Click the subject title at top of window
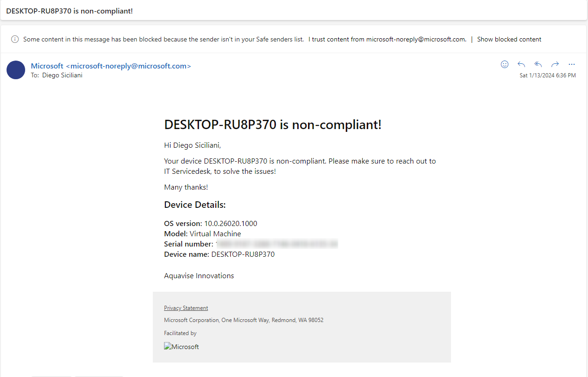This screenshot has width=588, height=377. pos(69,11)
